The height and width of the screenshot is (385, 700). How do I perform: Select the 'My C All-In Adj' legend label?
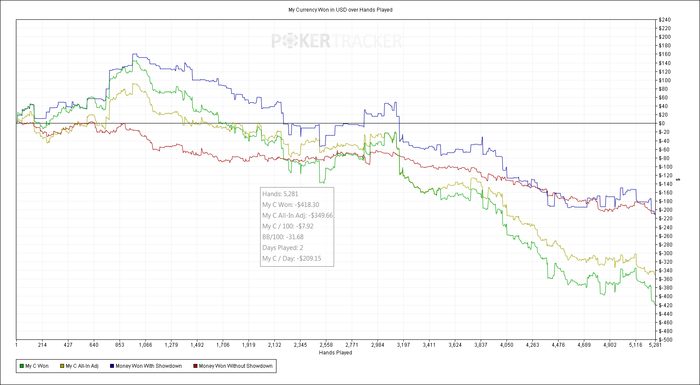pos(82,366)
